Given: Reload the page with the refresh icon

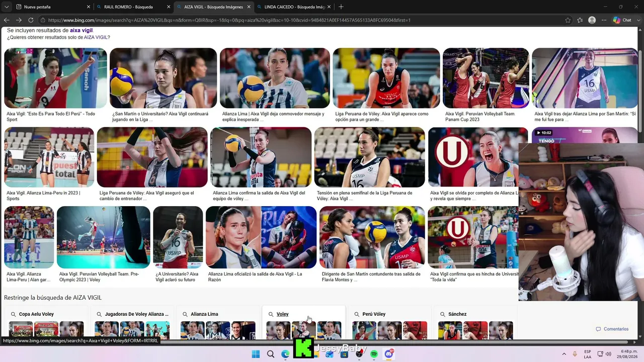Looking at the screenshot, I should (31, 20).
